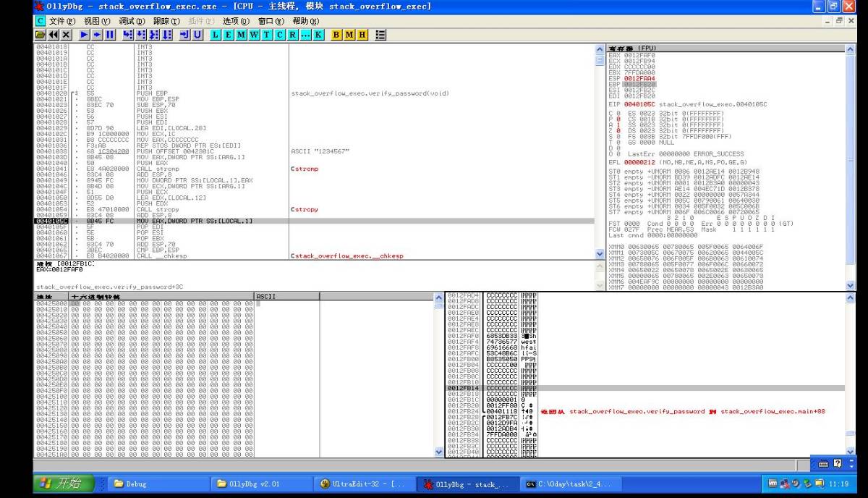Click the Execute till return icon
This screenshot has height=498, width=868.
[184, 35]
